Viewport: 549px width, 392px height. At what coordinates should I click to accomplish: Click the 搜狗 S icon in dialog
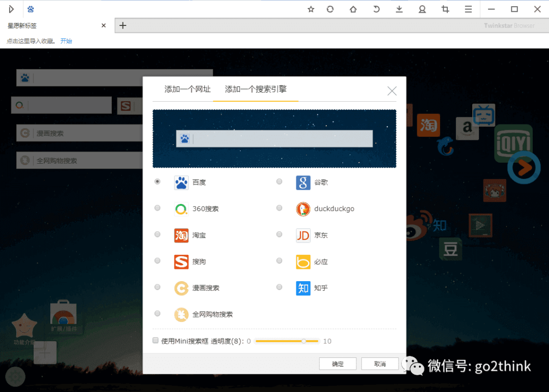coord(181,262)
